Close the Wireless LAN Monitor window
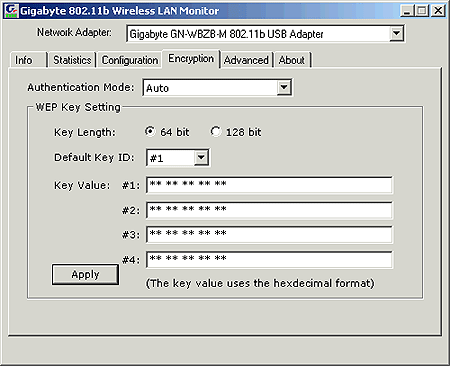This screenshot has width=450, height=366. (x=438, y=11)
